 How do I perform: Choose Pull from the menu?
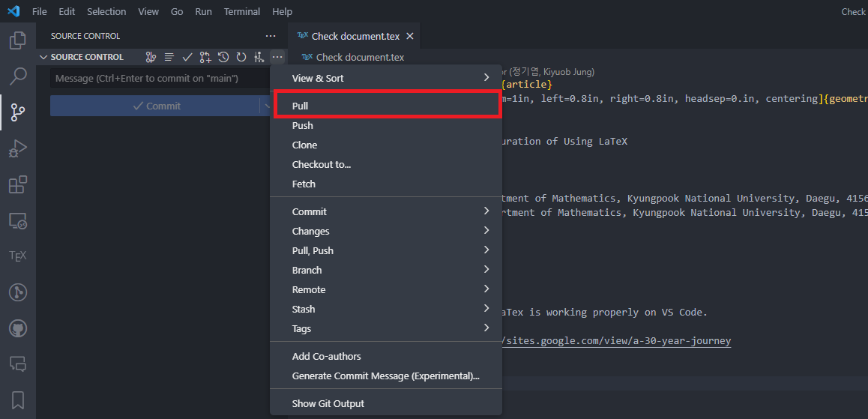[386, 106]
